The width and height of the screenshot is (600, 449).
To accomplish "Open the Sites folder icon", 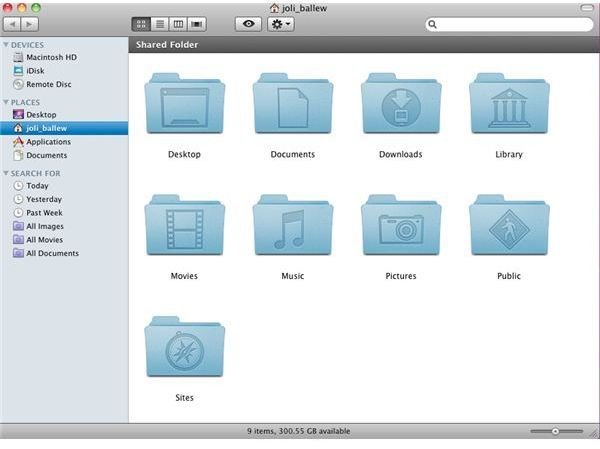I will click(184, 347).
